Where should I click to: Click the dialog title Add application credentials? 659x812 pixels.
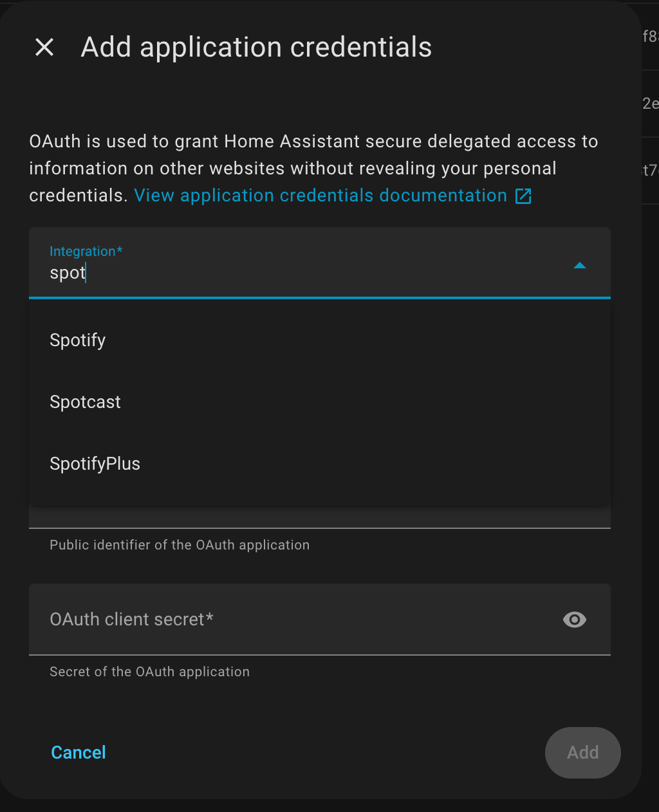point(256,48)
